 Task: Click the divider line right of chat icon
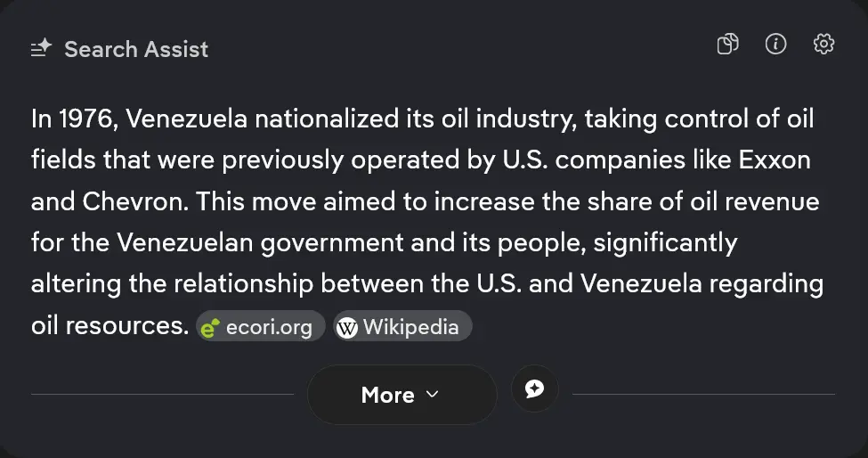click(x=703, y=394)
